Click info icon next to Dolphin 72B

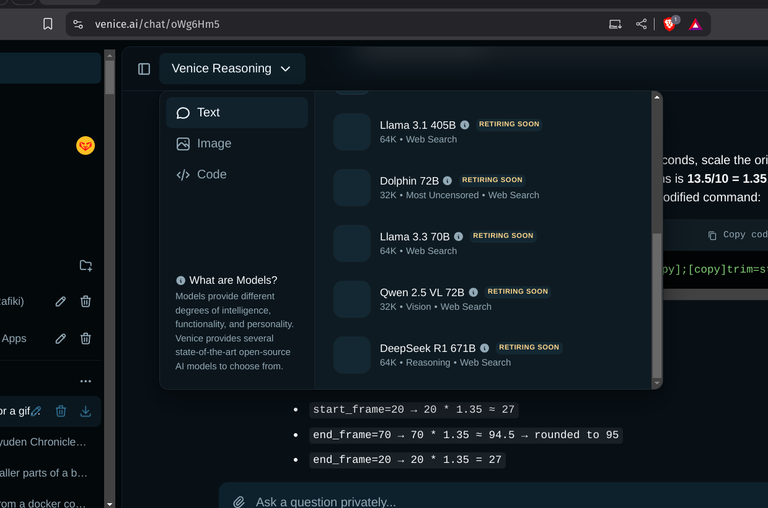[448, 181]
